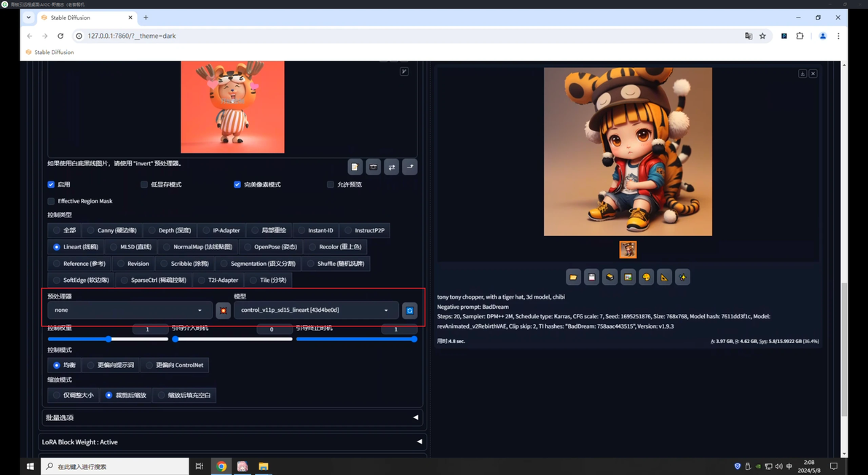
Task: Click the mirror webcam swap arrows icon
Action: point(391,167)
